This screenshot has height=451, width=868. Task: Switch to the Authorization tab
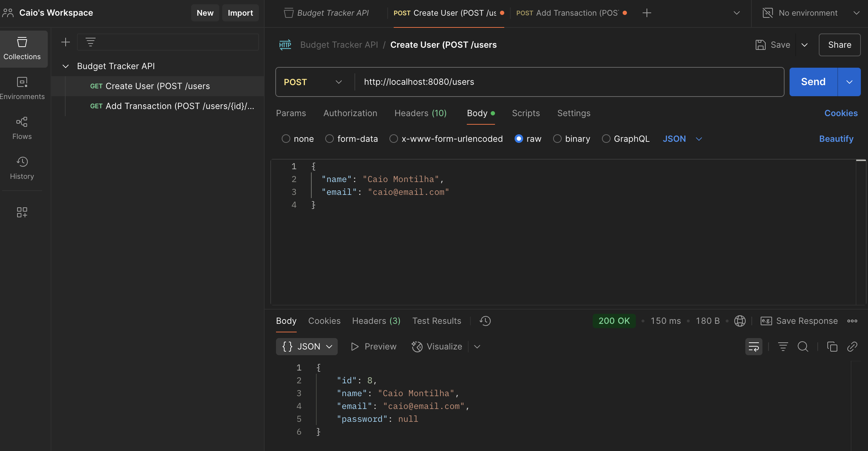coord(350,113)
